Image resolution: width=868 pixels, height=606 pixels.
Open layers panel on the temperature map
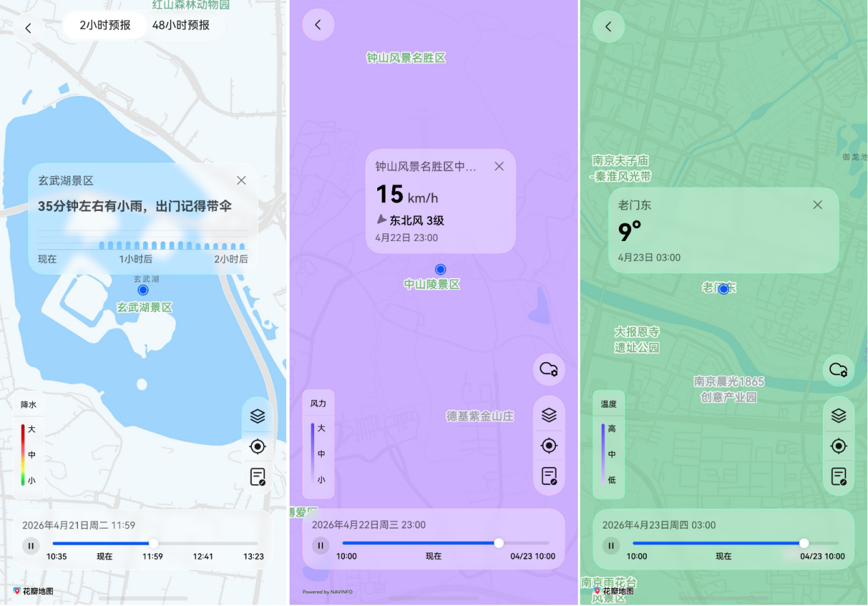point(838,414)
